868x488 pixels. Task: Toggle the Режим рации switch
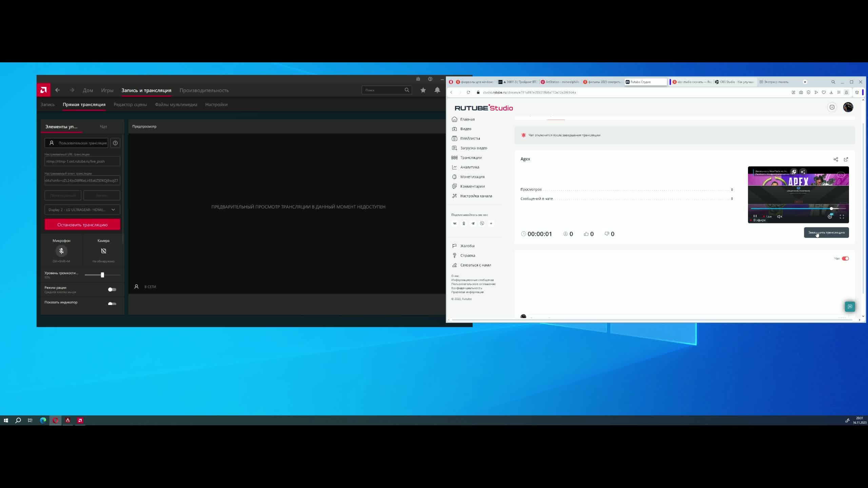tap(112, 289)
